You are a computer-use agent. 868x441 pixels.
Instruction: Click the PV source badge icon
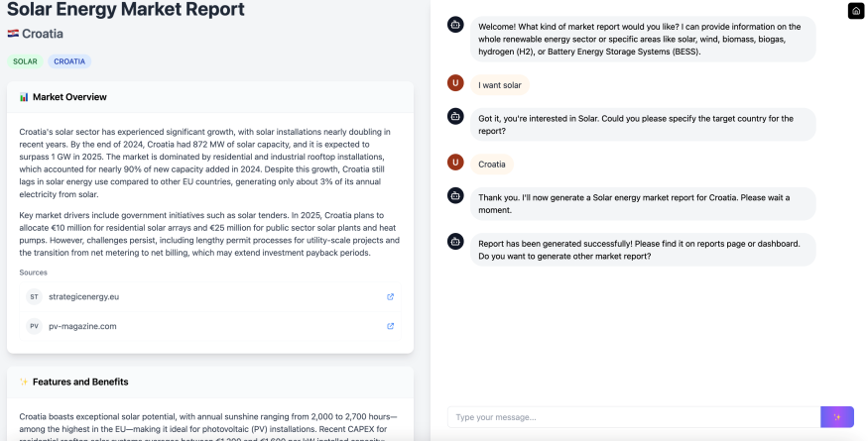click(34, 326)
